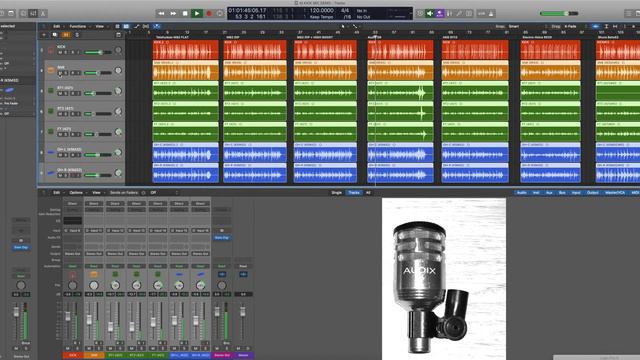The image size is (640, 360).
Task: Switch mixer to All view
Action: pos(368,193)
